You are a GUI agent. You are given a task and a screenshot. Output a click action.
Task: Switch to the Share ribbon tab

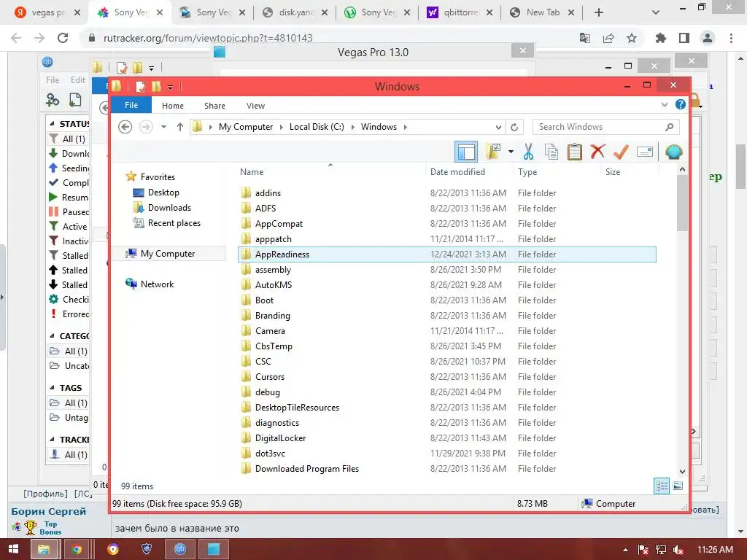pos(214,106)
